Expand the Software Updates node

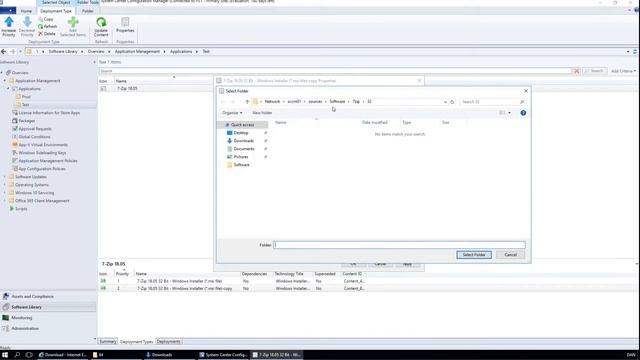[x=5, y=177]
